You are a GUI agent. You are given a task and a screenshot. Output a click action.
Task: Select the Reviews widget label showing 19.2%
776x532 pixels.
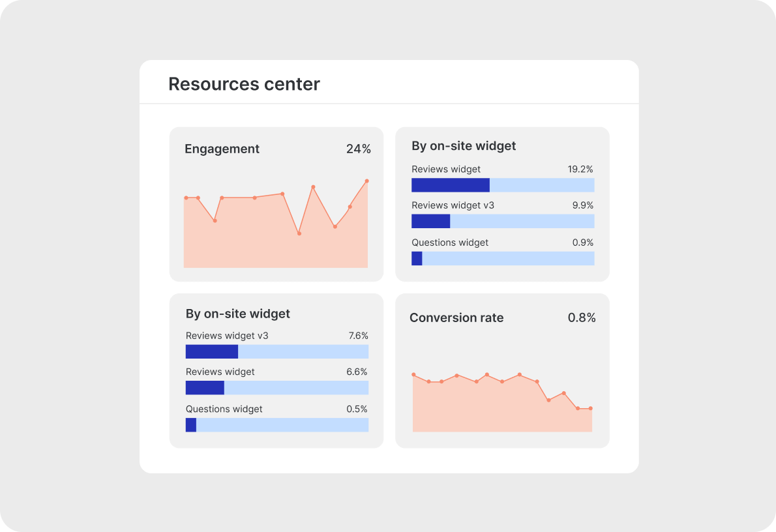click(x=446, y=169)
